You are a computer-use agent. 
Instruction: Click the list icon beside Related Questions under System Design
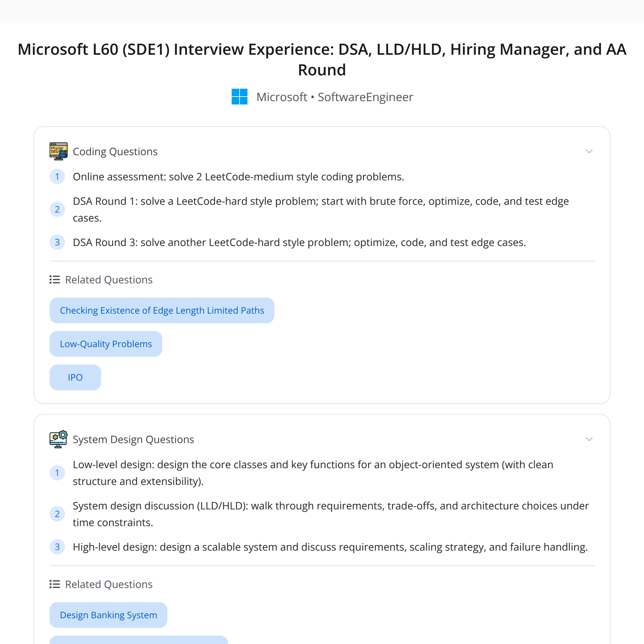pyautogui.click(x=55, y=584)
